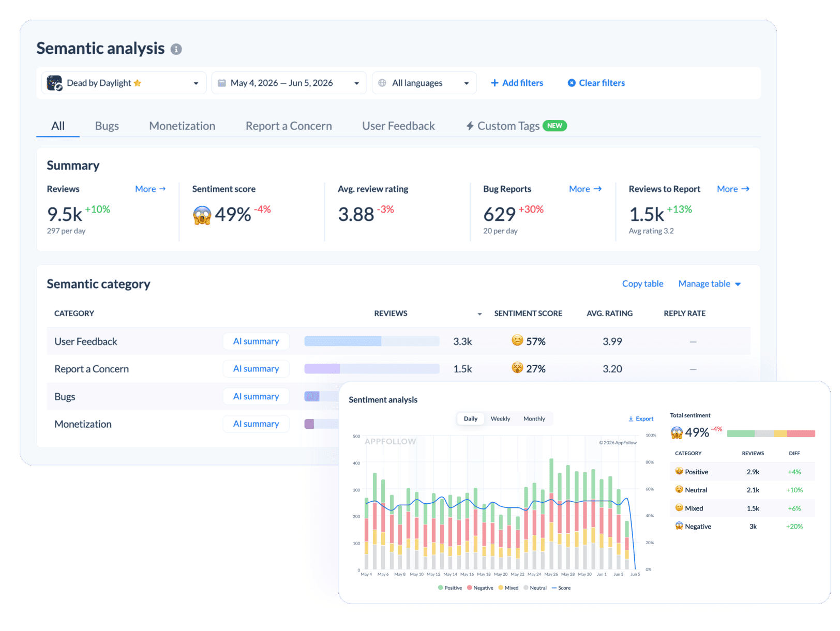The width and height of the screenshot is (840, 631).
Task: Select the Monthly chart interval
Action: tap(534, 418)
